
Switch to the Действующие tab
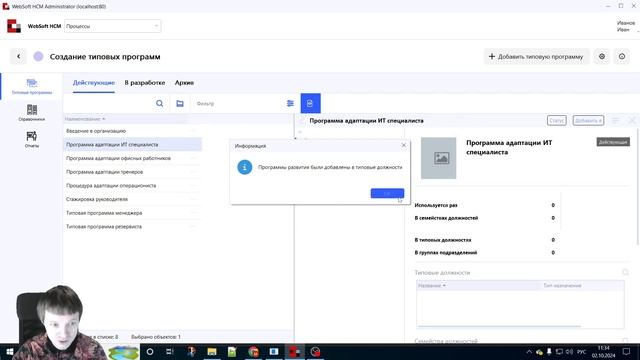pos(93,82)
